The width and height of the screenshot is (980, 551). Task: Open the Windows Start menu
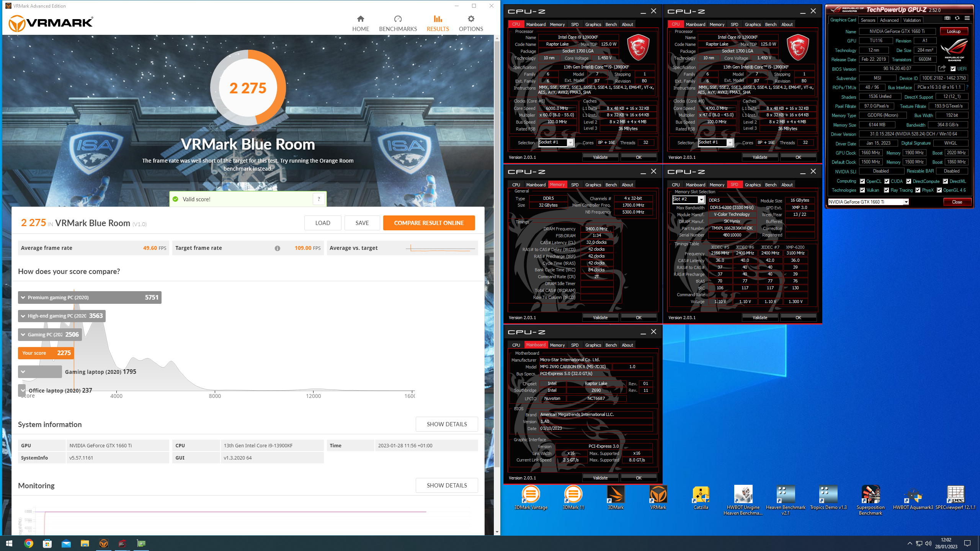[x=9, y=543]
